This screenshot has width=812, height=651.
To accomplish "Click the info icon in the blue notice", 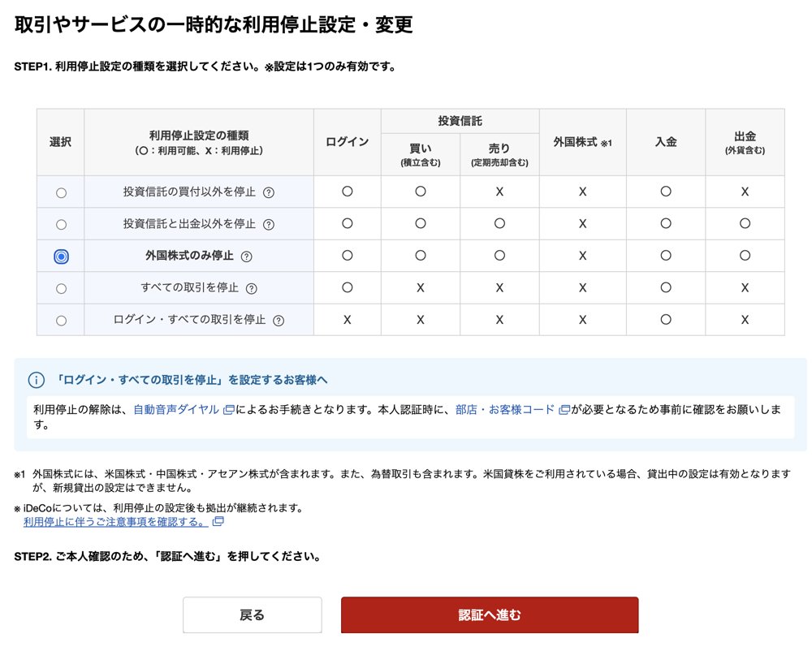I will 37,380.
